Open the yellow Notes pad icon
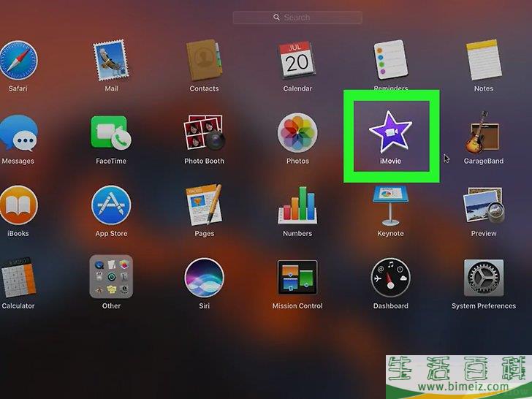 point(484,60)
